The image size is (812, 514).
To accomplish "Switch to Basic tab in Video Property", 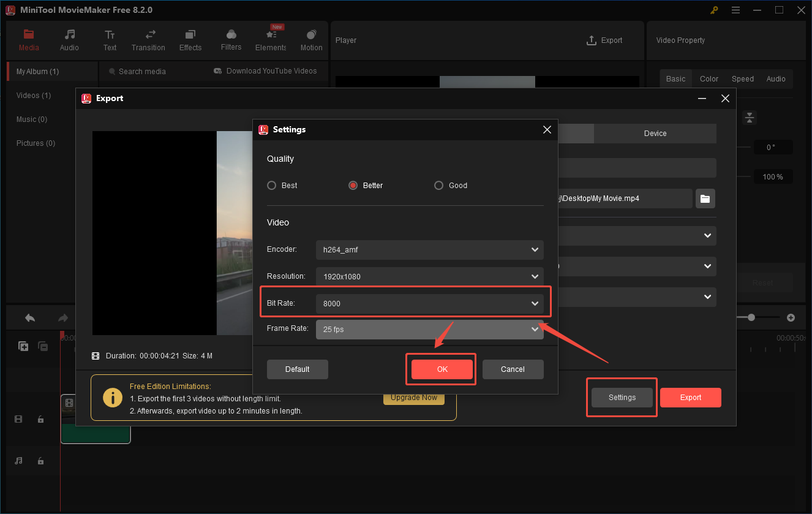I will tap(675, 79).
